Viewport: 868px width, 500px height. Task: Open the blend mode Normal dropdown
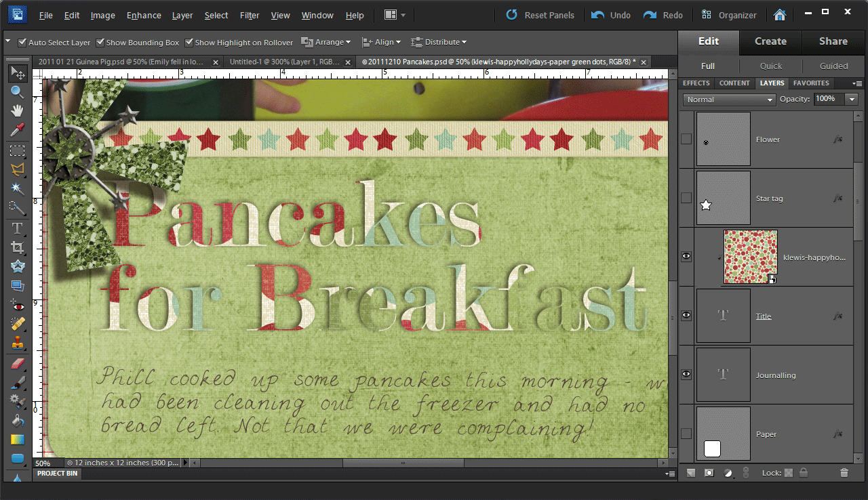[730, 100]
